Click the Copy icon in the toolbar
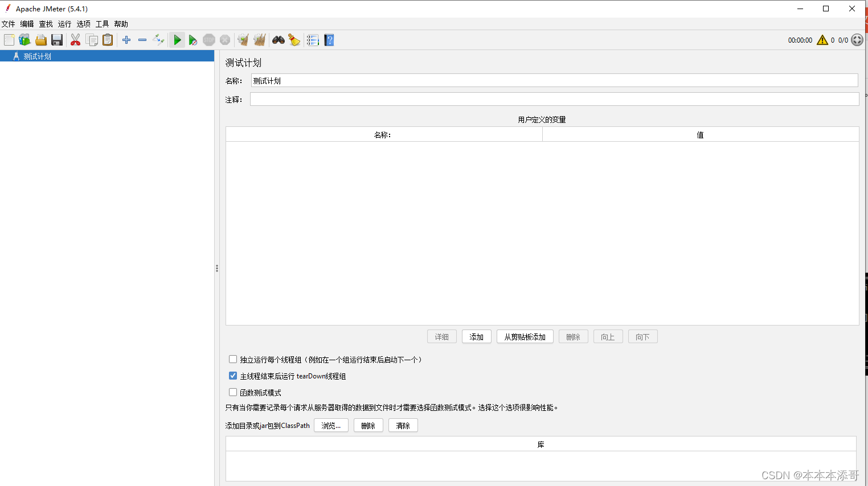The height and width of the screenshot is (486, 868). (x=92, y=40)
